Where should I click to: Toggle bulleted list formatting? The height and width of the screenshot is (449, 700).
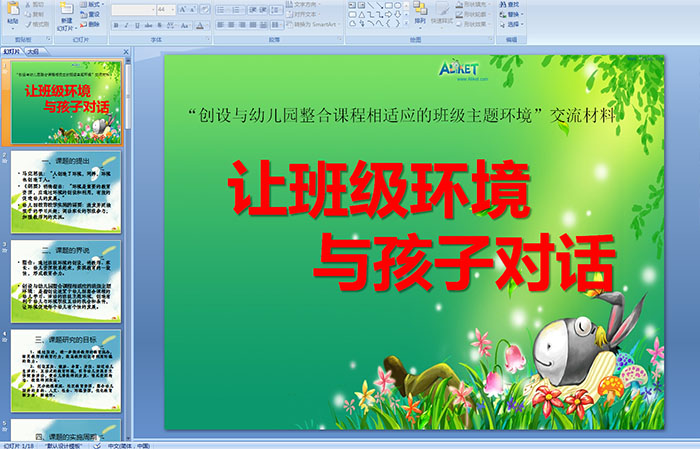tap(222, 9)
